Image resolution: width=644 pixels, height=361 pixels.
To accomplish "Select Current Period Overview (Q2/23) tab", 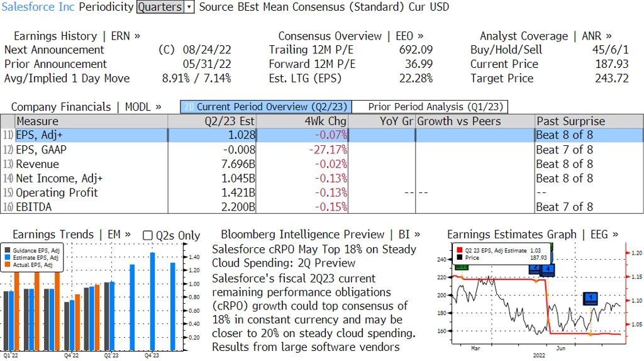I will (266, 107).
